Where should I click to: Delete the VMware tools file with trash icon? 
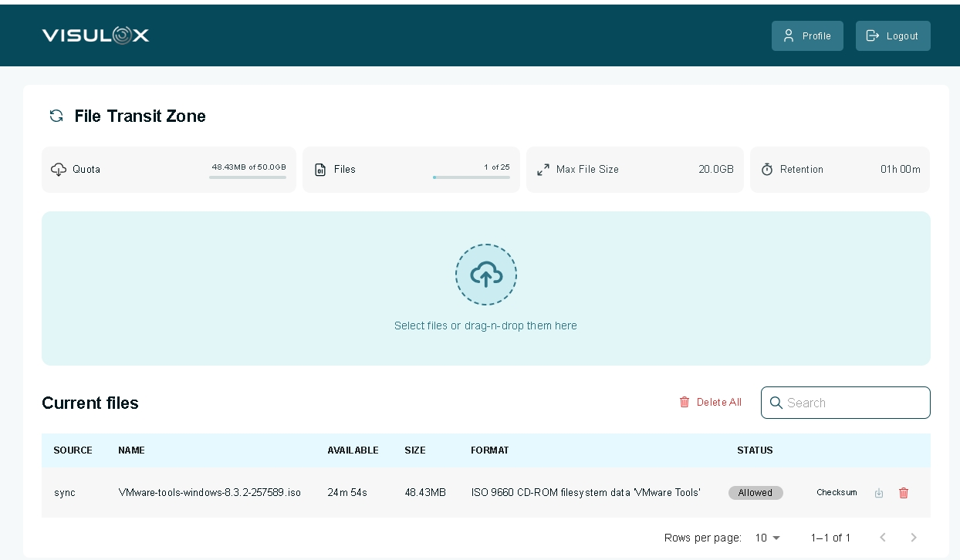point(904,493)
